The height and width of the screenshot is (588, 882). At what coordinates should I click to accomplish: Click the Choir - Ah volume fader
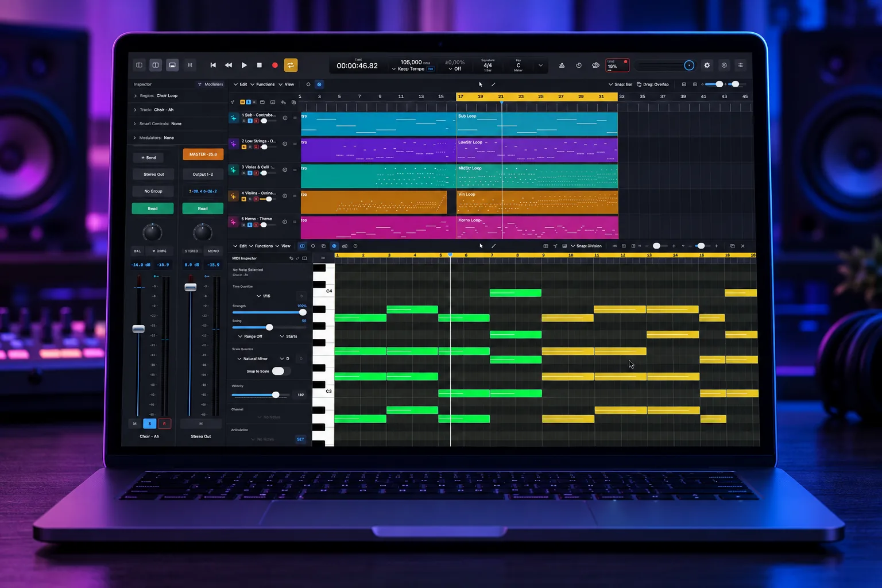(138, 329)
